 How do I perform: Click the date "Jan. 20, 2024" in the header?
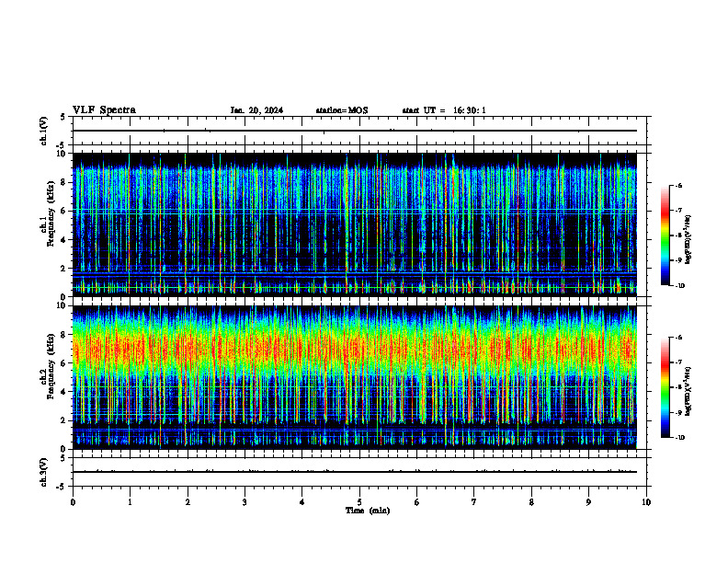click(x=256, y=110)
